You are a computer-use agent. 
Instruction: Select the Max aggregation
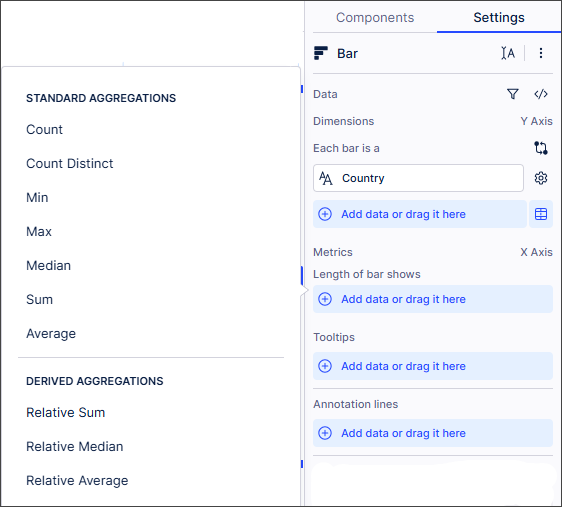(x=39, y=231)
